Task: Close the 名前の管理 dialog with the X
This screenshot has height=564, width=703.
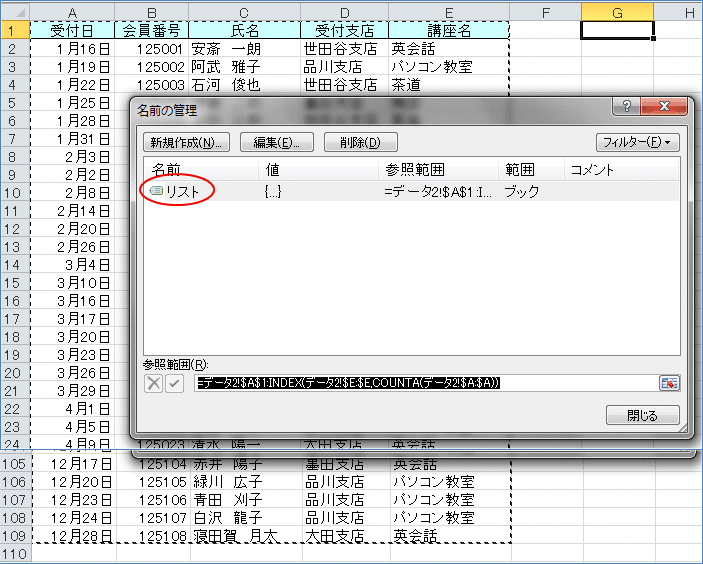Action: [664, 106]
